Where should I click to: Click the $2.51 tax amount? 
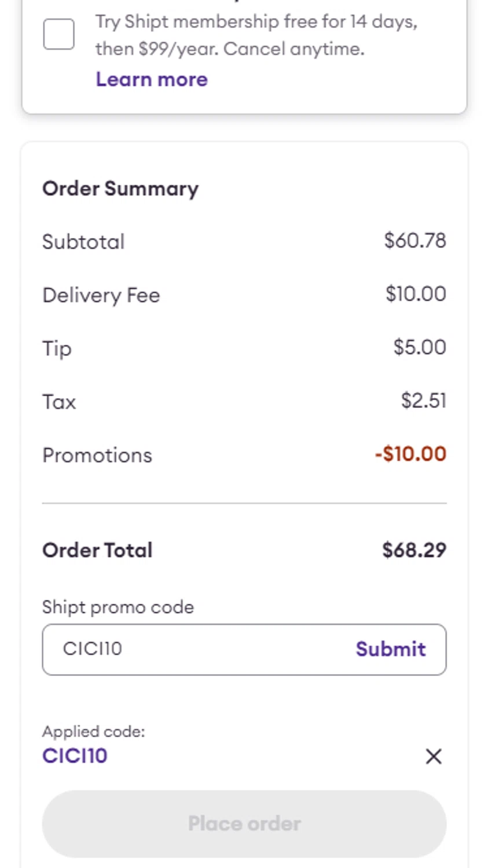(423, 400)
